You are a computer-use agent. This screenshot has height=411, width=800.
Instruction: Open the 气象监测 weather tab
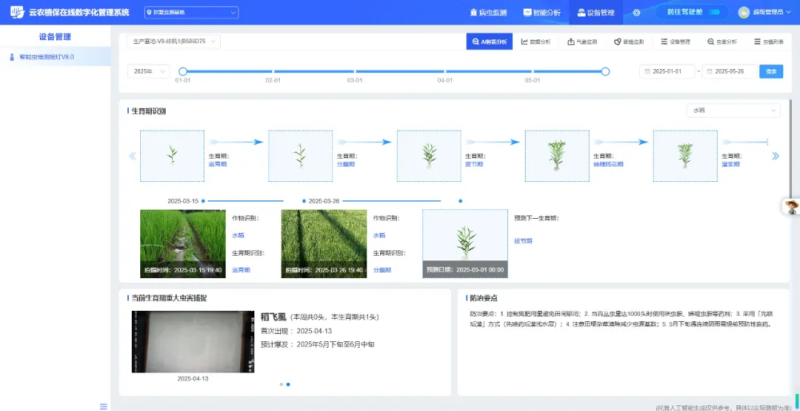coord(586,42)
